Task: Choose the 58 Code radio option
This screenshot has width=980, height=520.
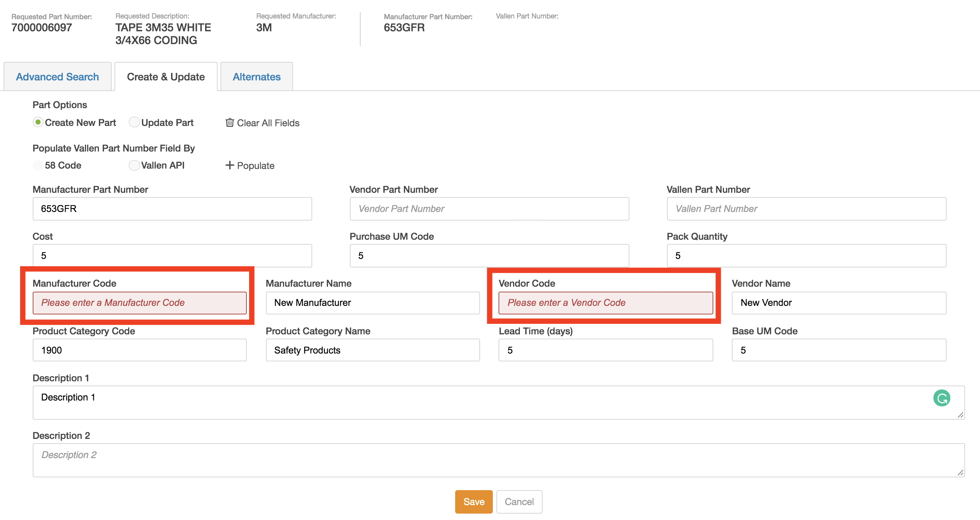Action: (38, 165)
